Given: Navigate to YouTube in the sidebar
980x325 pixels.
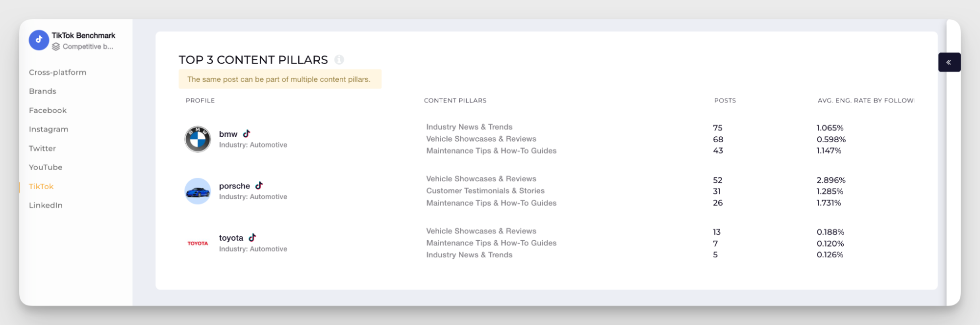Looking at the screenshot, I should click(46, 167).
